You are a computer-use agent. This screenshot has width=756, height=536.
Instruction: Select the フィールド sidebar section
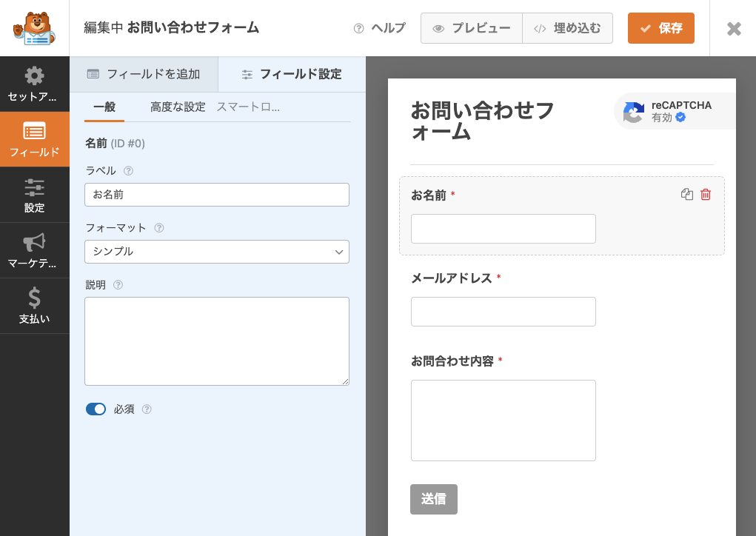tap(34, 139)
